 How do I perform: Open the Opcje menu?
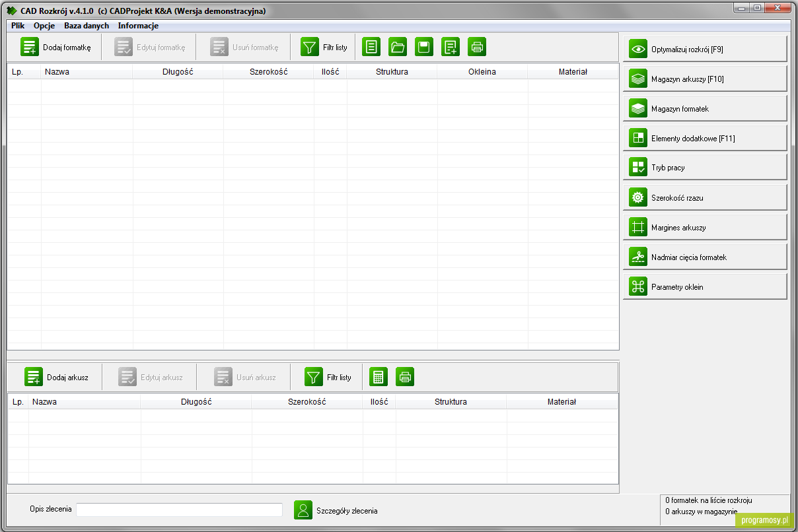point(44,26)
